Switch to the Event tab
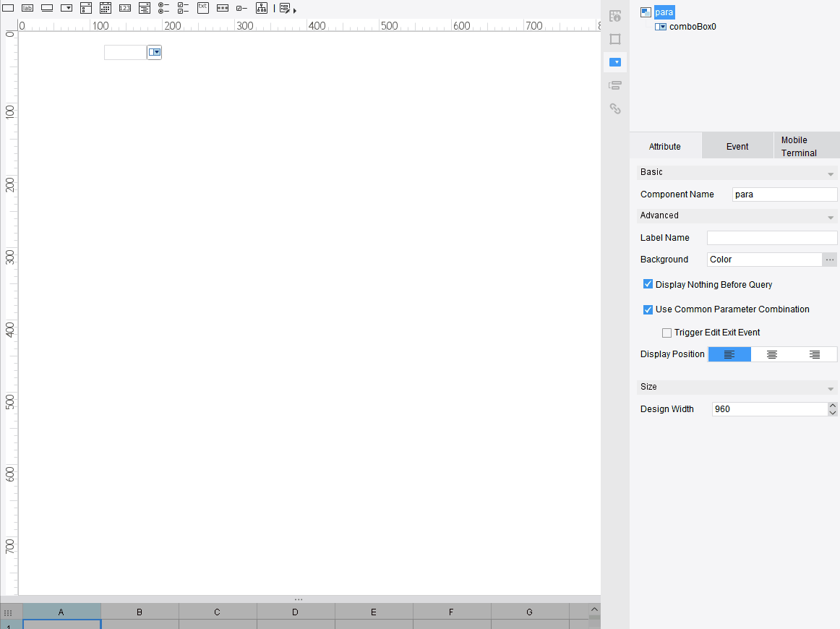The height and width of the screenshot is (629, 840). 737,145
